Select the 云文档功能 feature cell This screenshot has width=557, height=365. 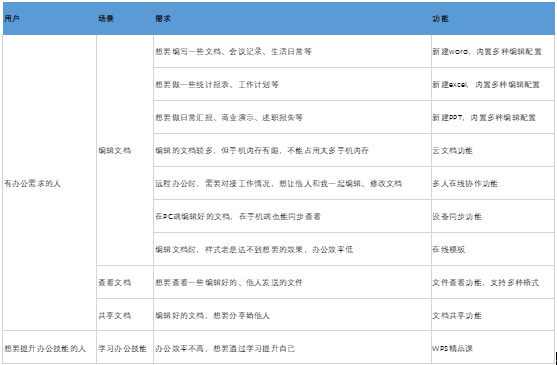[493, 150]
